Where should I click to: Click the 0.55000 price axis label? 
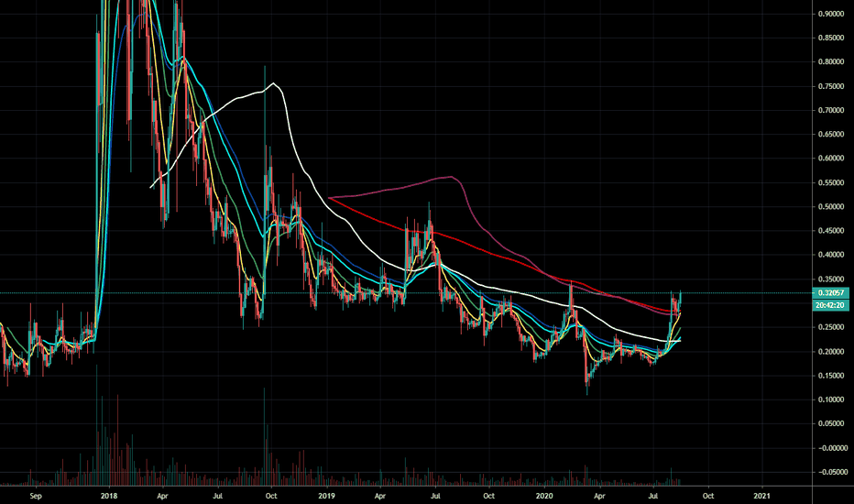click(x=832, y=182)
